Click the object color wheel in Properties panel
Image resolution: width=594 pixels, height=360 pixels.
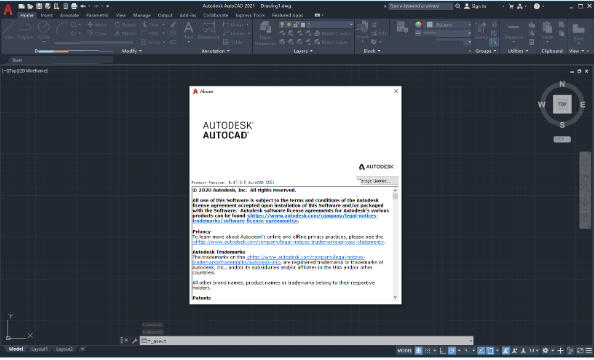[x=418, y=25]
